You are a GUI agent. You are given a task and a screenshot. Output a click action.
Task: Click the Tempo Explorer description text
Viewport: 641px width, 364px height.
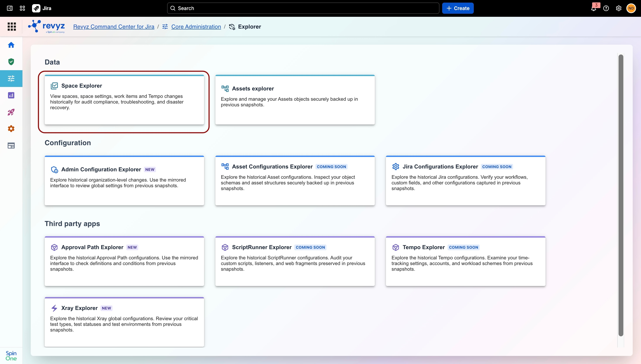(x=462, y=264)
